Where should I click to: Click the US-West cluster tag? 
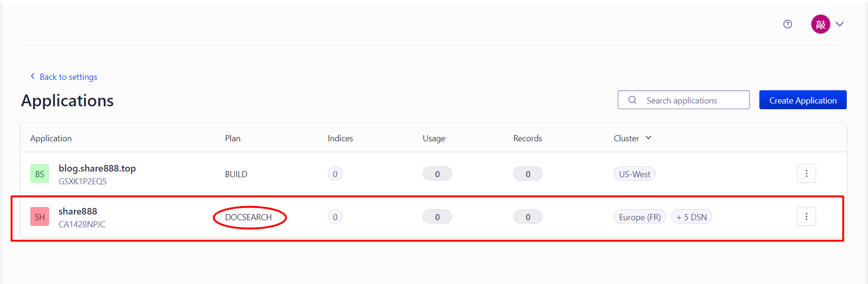[x=634, y=174]
